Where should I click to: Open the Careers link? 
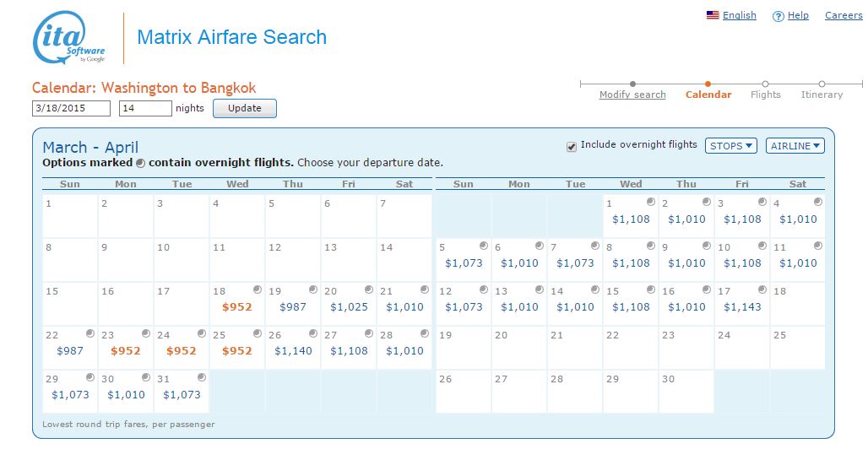(x=844, y=15)
